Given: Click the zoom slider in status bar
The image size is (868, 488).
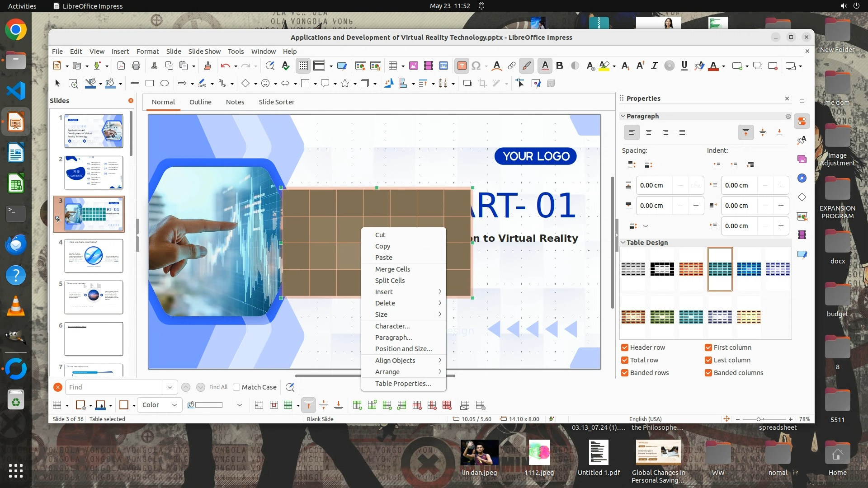Looking at the screenshot, I should (759, 419).
